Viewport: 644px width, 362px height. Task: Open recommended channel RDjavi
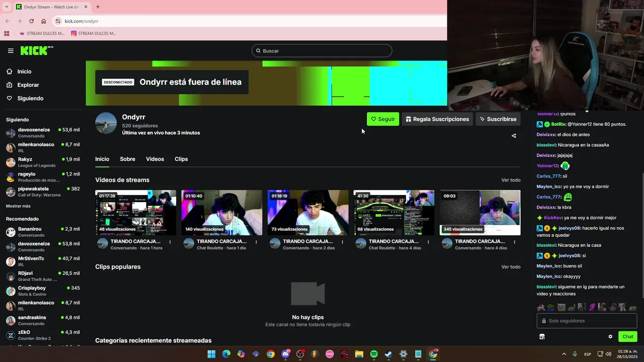(43, 276)
